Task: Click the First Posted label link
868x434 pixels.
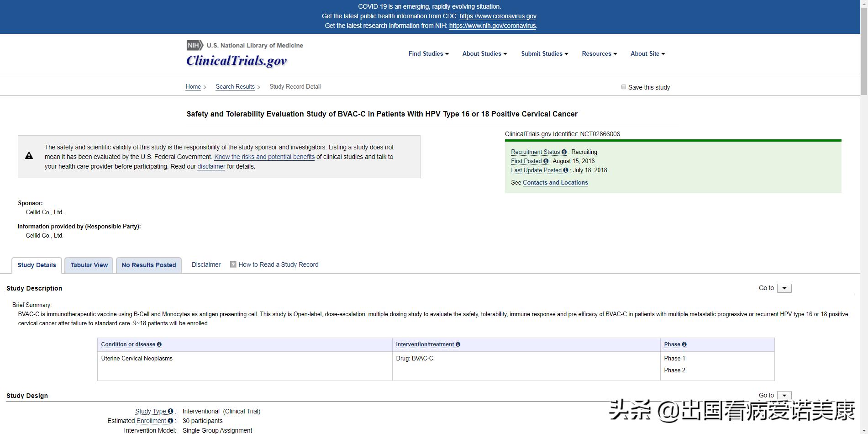Action: tap(526, 161)
